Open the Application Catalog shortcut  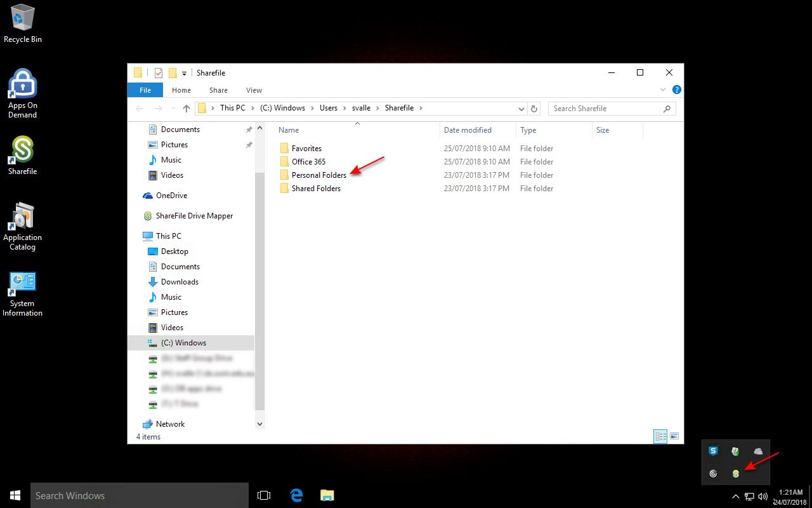pyautogui.click(x=22, y=226)
